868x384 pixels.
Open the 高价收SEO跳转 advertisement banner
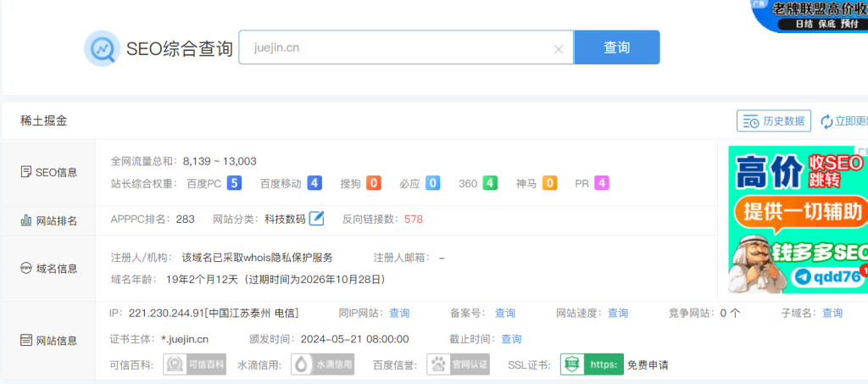pyautogui.click(x=798, y=220)
